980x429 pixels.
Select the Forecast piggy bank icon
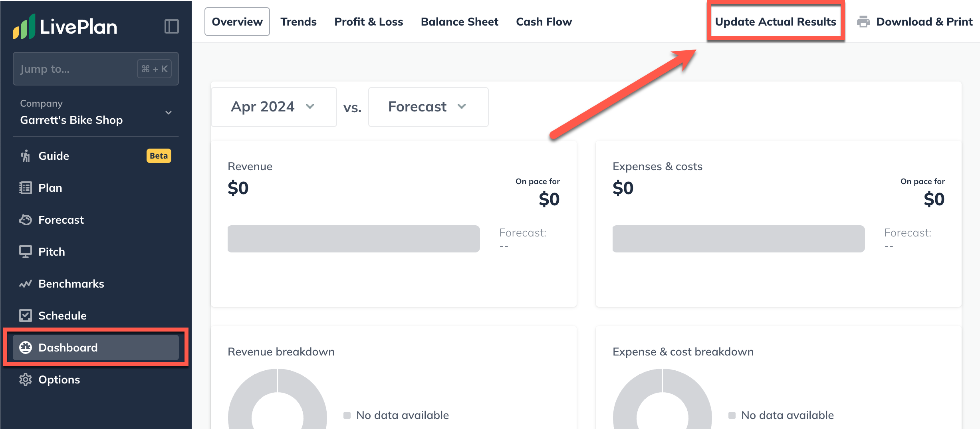coord(26,220)
